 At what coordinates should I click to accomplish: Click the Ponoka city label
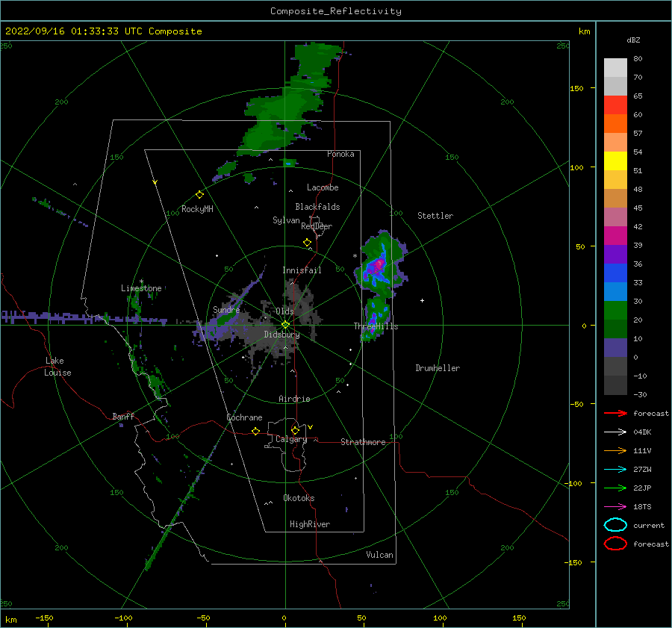(340, 154)
